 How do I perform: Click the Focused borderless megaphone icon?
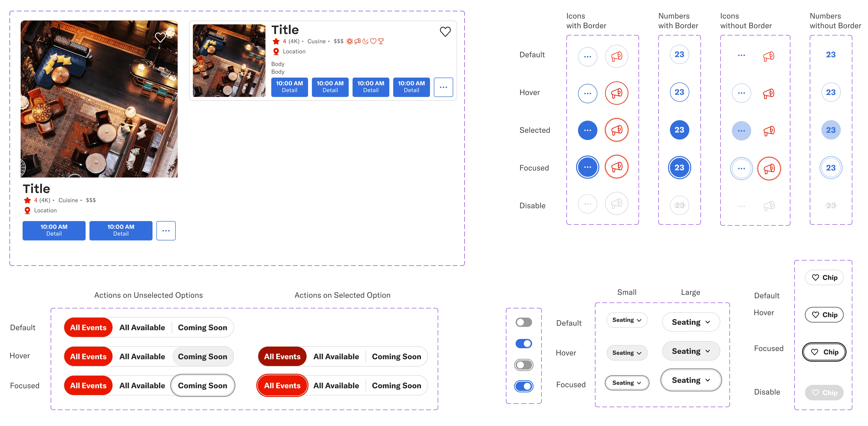[769, 169]
